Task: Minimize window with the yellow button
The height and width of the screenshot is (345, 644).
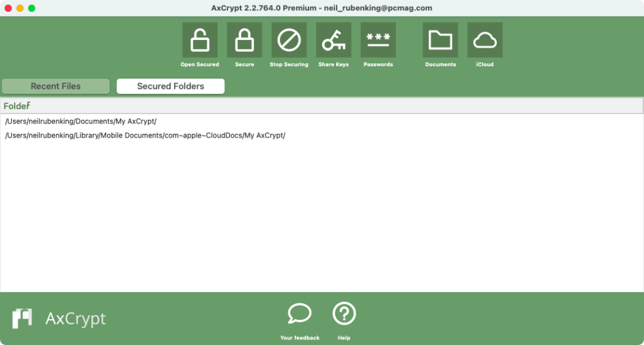Action: tap(20, 8)
